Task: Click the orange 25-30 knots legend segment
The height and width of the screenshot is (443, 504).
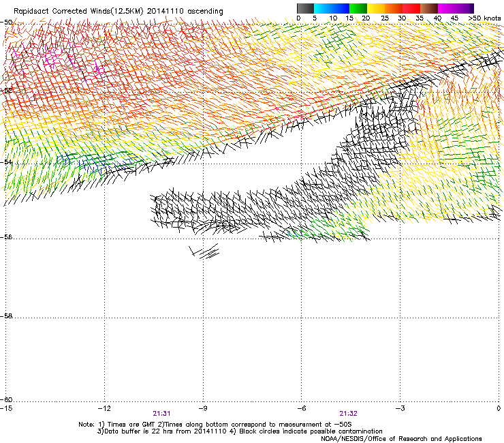Action: pyautogui.click(x=394, y=8)
